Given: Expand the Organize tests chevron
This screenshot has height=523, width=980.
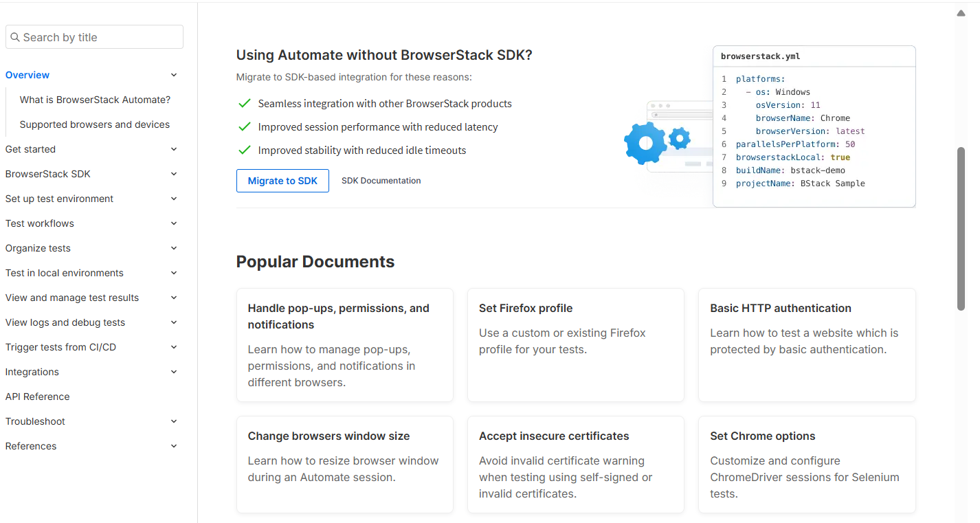Looking at the screenshot, I should point(174,248).
